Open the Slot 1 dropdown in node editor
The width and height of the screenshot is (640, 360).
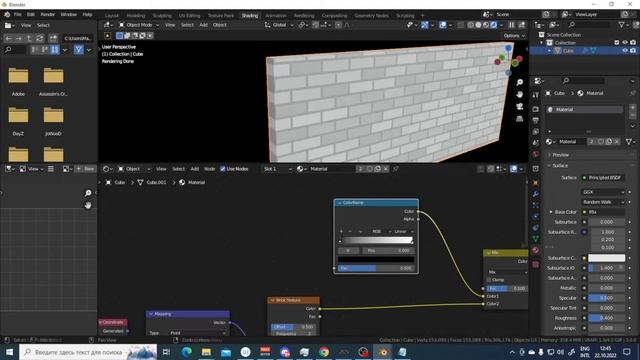277,169
